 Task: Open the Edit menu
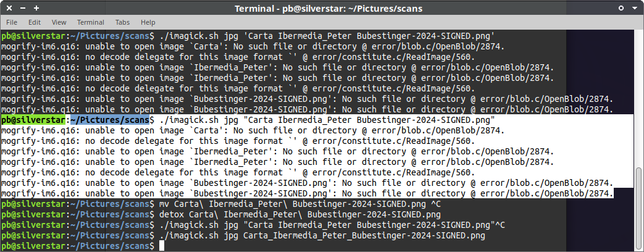(x=35, y=22)
